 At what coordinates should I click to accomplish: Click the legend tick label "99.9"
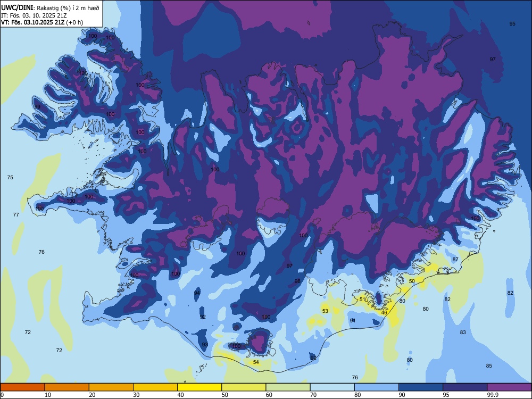(492, 395)
